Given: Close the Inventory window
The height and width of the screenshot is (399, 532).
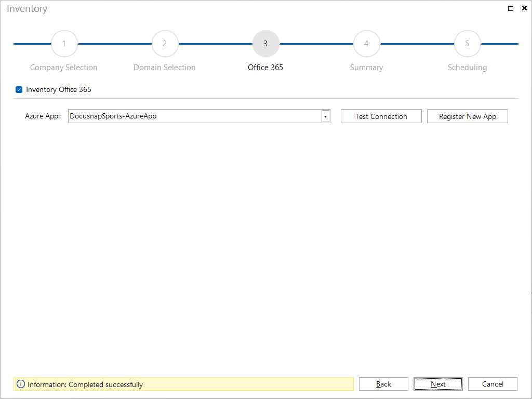Looking at the screenshot, I should coord(524,8).
